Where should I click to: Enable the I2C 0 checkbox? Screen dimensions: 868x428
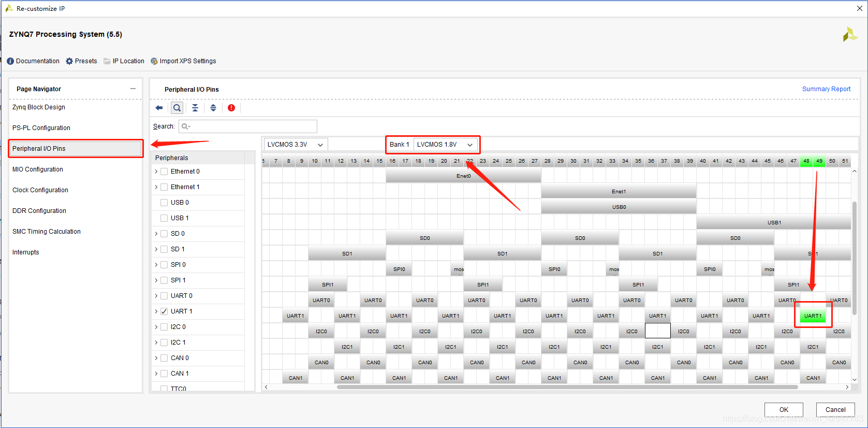pyautogui.click(x=164, y=327)
